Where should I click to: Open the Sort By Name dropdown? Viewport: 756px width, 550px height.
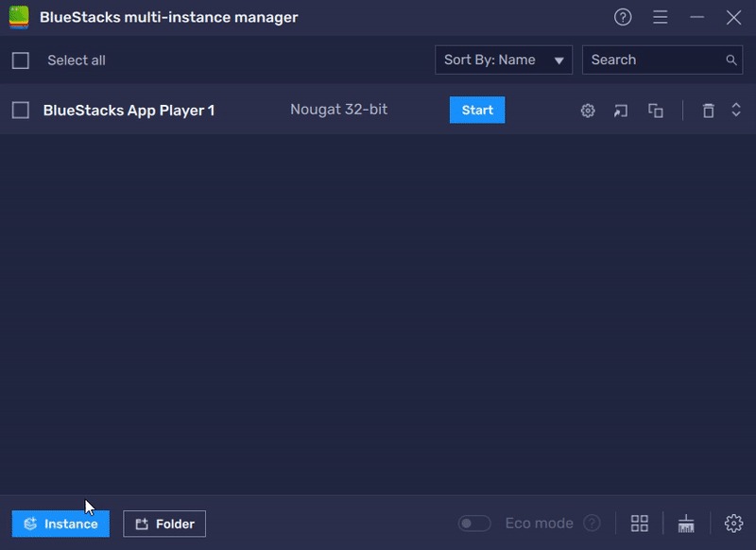tap(504, 60)
